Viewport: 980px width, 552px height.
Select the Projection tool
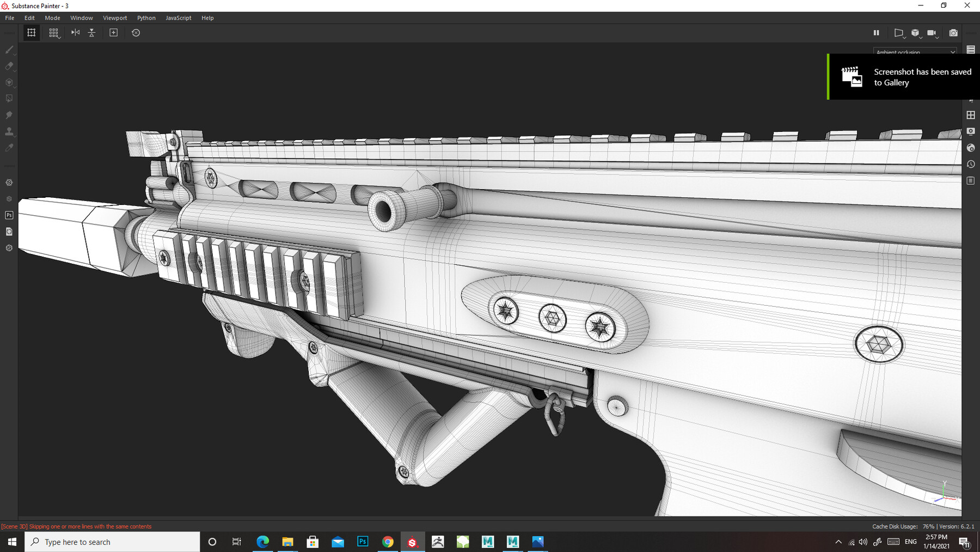click(9, 82)
